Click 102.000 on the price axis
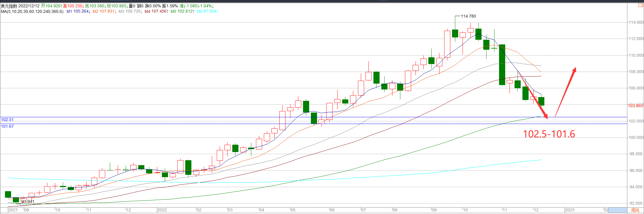Viewport: 644px width, 214px height. (x=636, y=121)
